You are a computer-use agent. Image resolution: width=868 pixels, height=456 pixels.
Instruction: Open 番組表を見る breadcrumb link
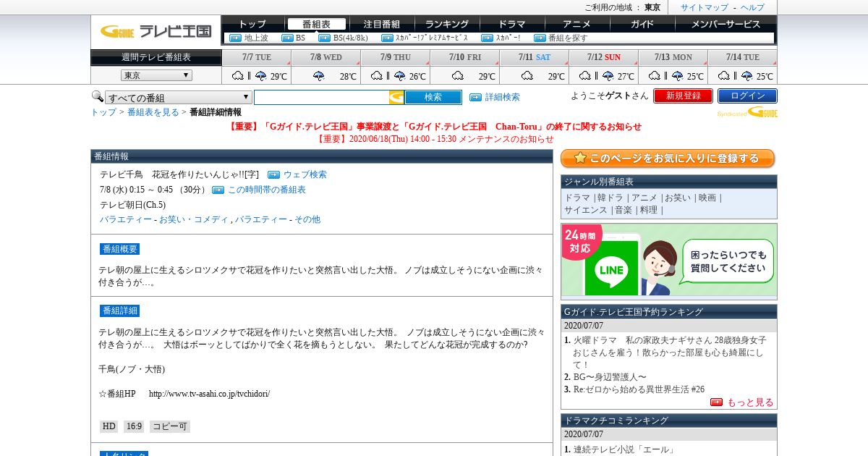(x=153, y=112)
